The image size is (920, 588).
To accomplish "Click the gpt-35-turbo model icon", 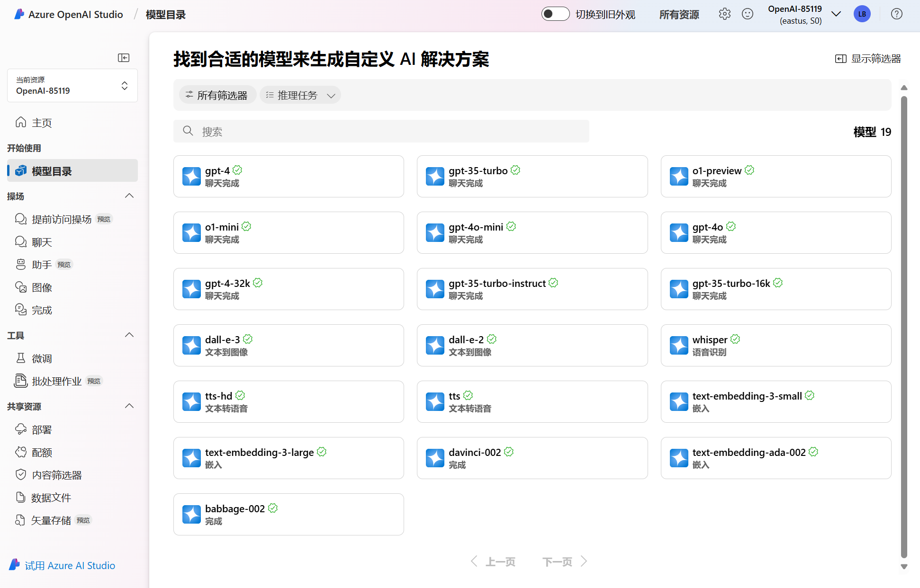I will click(x=435, y=176).
